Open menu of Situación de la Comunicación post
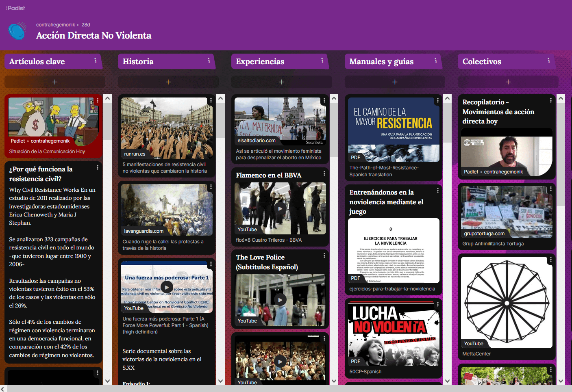Viewport: 572px width, 392px height. 98,100
